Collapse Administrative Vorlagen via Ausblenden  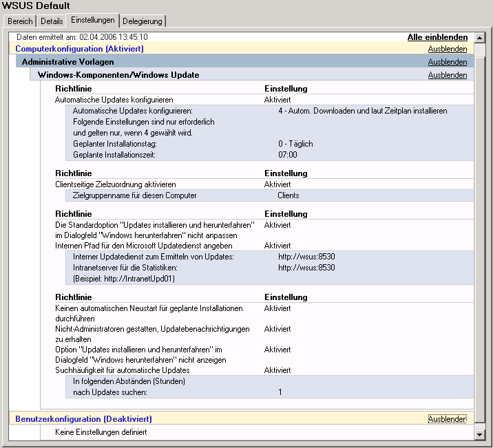click(x=448, y=62)
